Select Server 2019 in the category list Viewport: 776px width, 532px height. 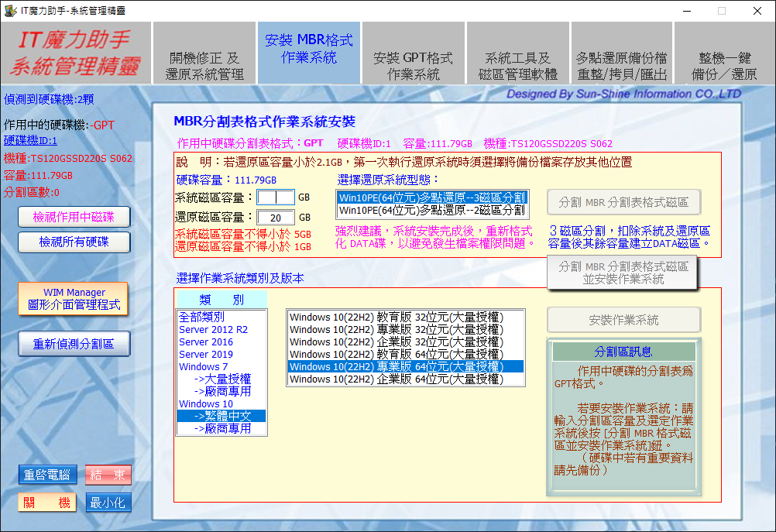[206, 354]
